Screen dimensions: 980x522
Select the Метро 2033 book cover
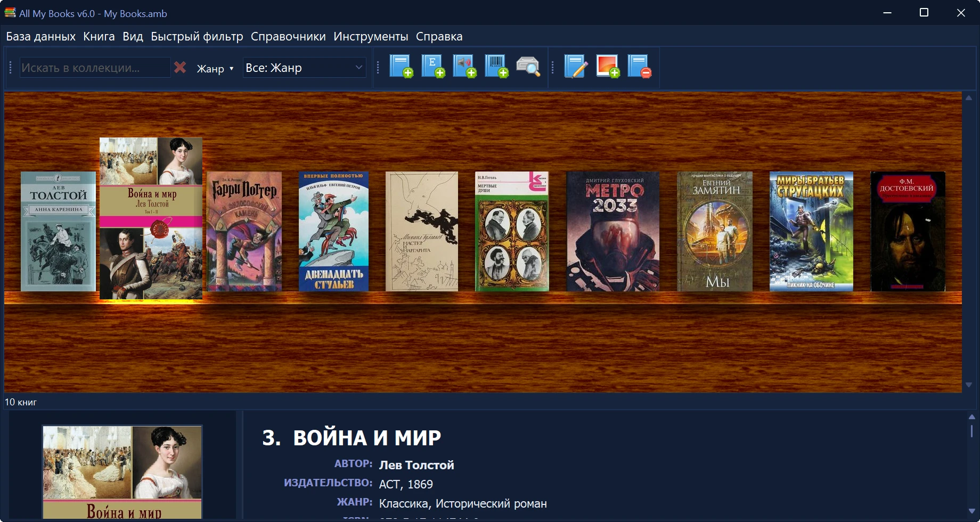[613, 231]
